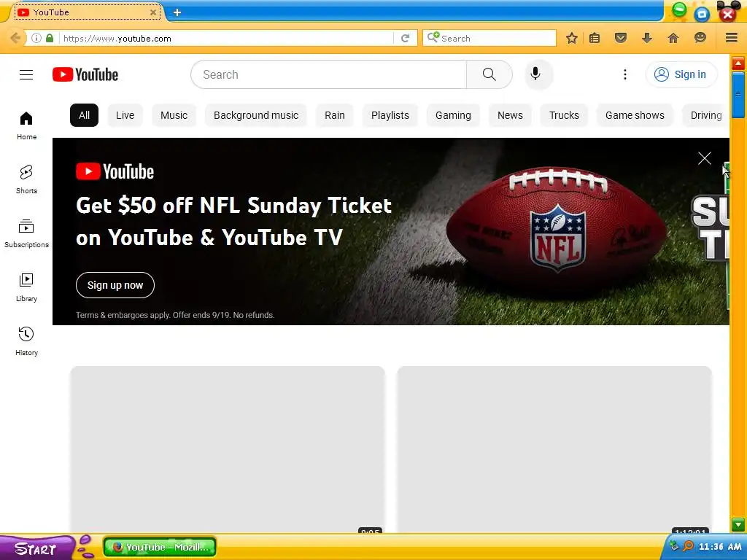
Task: Click the magnifier search button on YouTube
Action: point(489,74)
